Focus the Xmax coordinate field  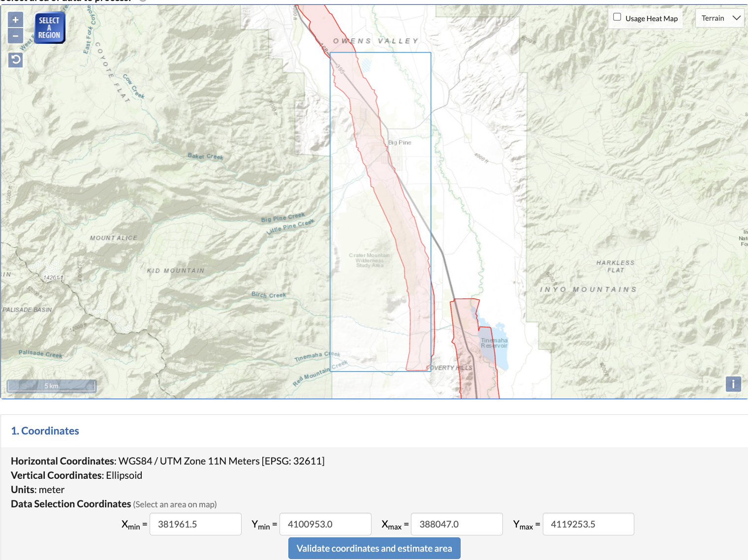click(457, 524)
